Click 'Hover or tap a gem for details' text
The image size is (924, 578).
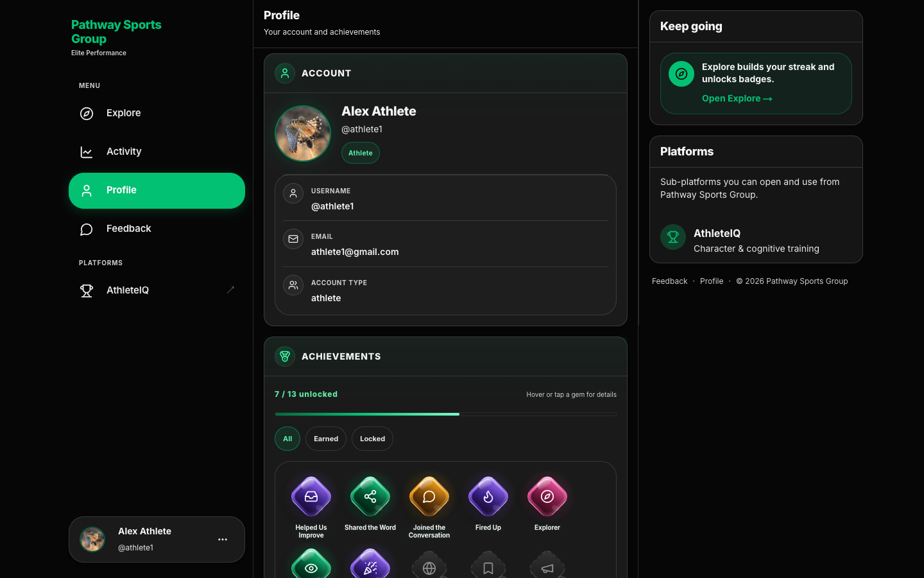tap(571, 395)
